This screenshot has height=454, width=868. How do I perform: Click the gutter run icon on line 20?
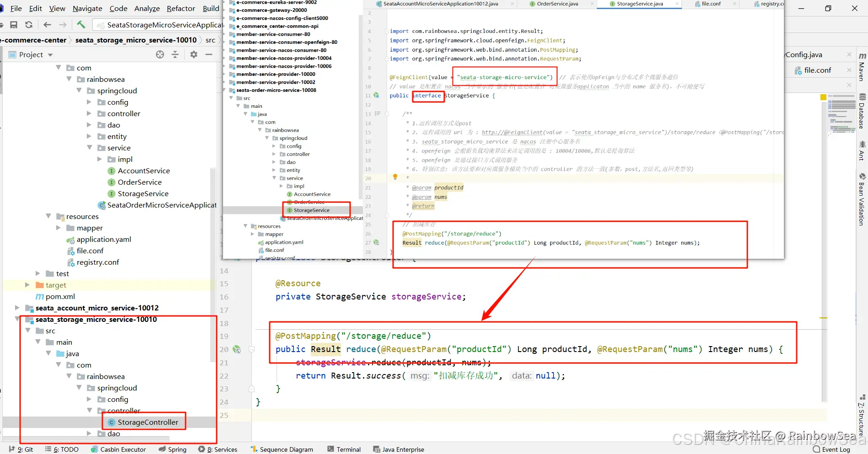(237, 349)
